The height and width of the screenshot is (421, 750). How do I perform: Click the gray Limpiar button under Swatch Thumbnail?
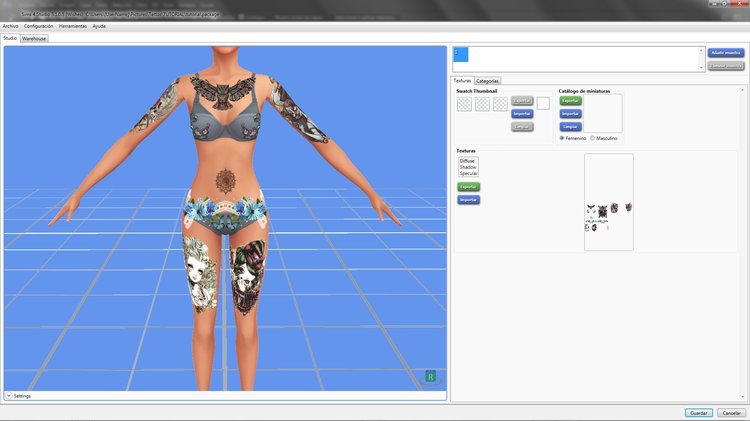[522, 127]
